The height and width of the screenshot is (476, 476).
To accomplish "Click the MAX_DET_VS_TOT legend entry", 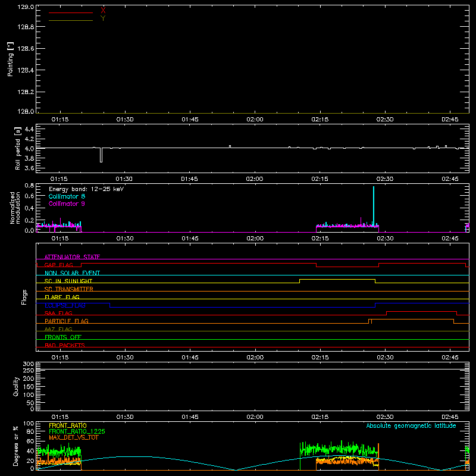I will click(x=74, y=437).
